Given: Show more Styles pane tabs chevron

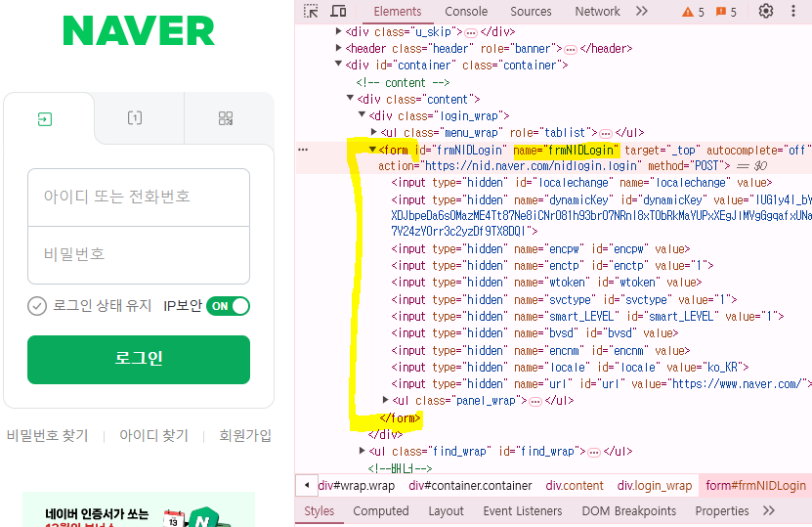Looking at the screenshot, I should [x=769, y=511].
